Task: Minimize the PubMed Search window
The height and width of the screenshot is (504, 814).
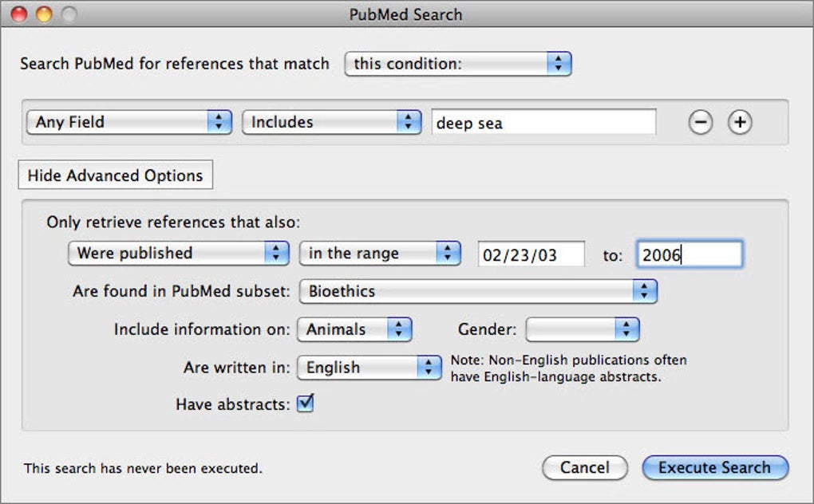Action: point(44,14)
